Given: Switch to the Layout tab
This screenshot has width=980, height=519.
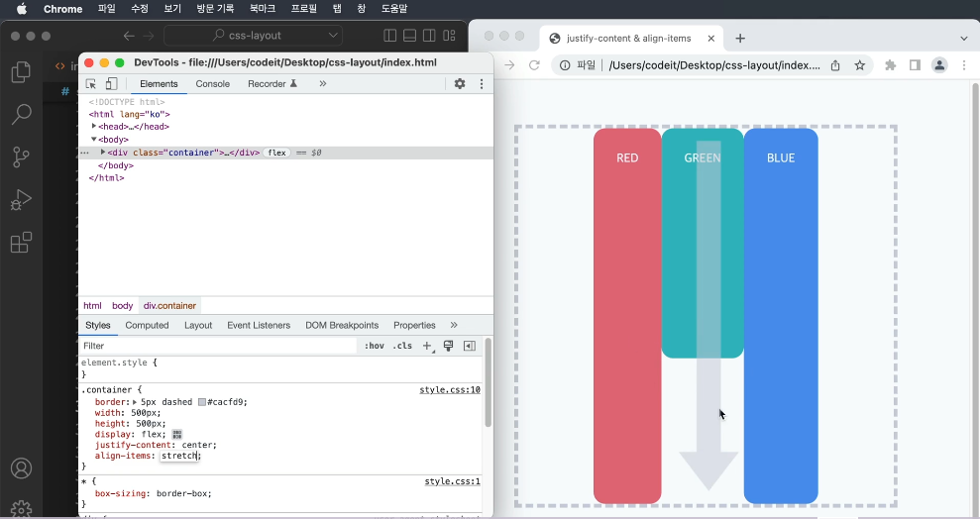Looking at the screenshot, I should [198, 325].
